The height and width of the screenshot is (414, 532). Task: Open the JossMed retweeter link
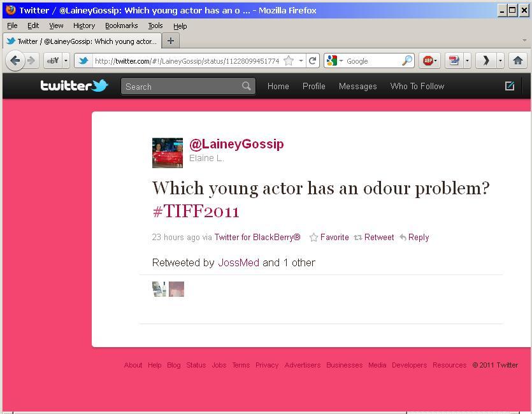238,263
